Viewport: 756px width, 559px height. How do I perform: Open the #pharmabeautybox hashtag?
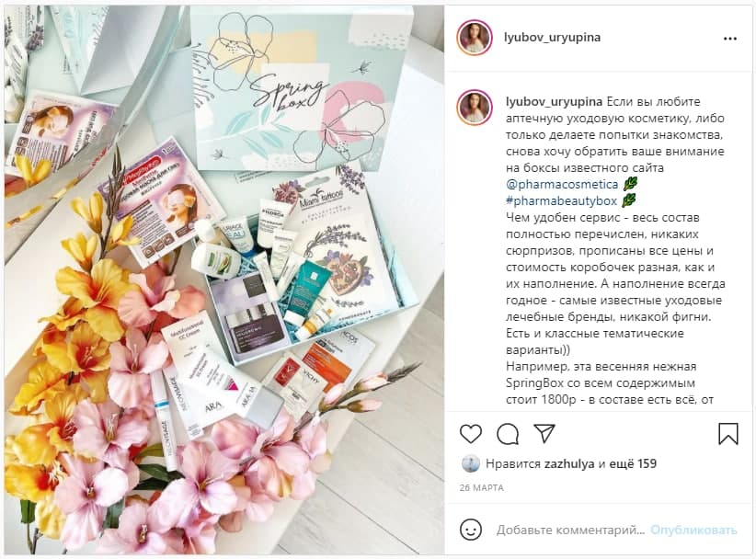click(x=562, y=201)
